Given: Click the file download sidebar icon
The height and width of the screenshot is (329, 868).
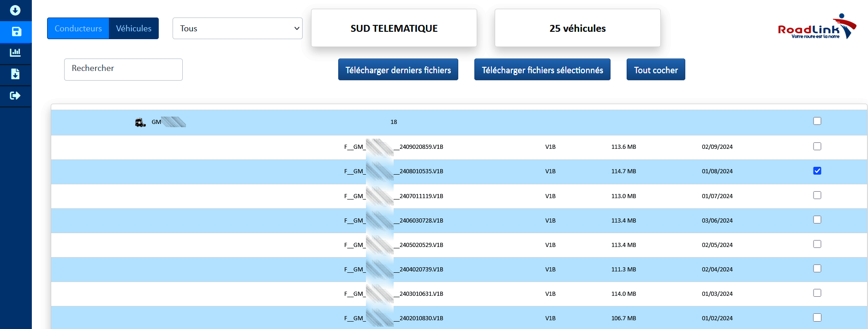Looking at the screenshot, I should coord(15,74).
